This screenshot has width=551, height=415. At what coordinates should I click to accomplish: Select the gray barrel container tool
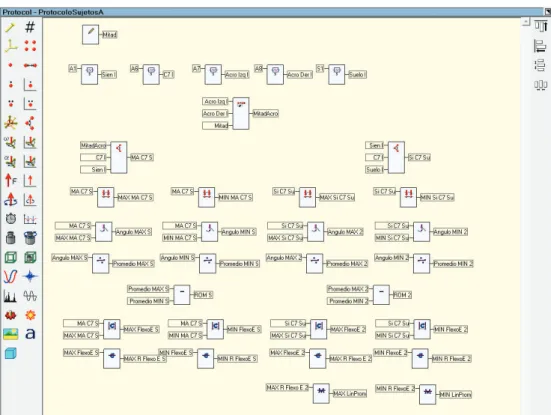click(30, 238)
